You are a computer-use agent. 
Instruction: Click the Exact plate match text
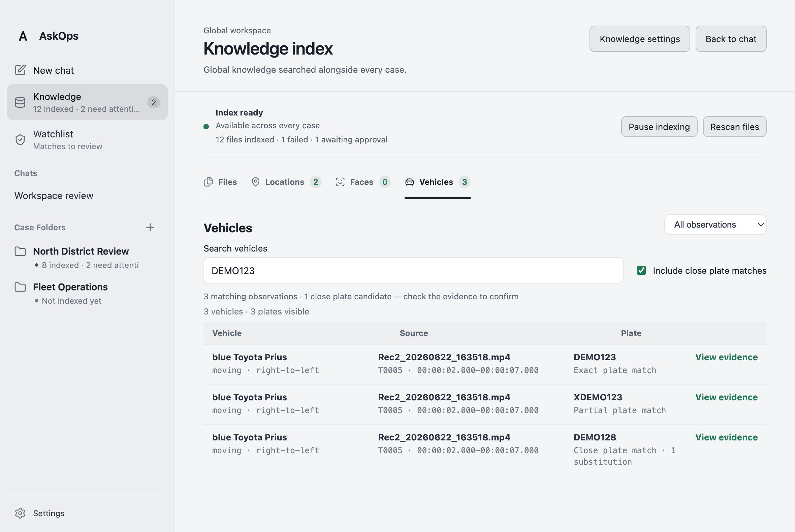pyautogui.click(x=615, y=370)
